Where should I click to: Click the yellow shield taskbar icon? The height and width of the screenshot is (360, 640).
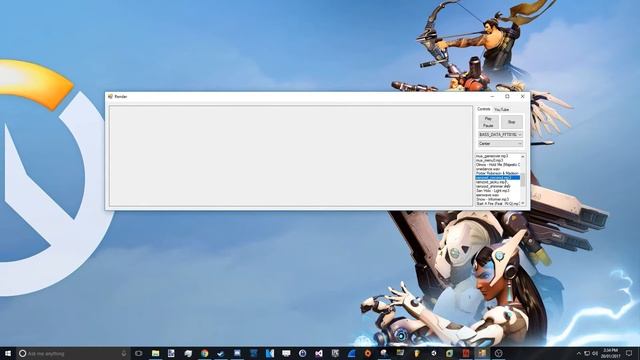pyautogui.click(x=417, y=353)
